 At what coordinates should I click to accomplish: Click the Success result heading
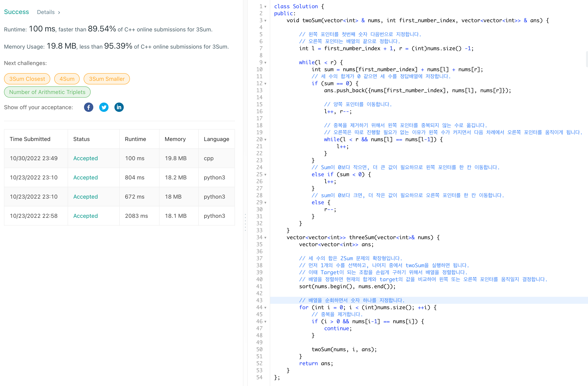[17, 12]
